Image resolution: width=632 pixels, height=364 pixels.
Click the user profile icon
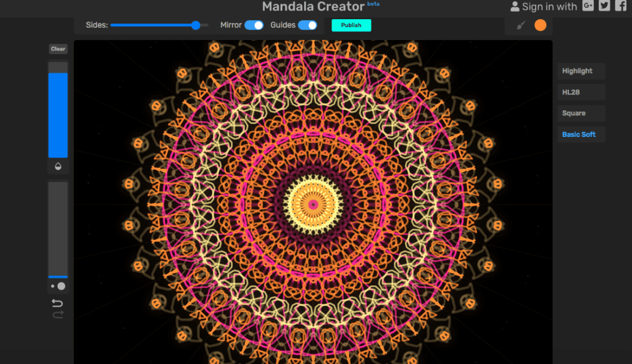(x=515, y=6)
